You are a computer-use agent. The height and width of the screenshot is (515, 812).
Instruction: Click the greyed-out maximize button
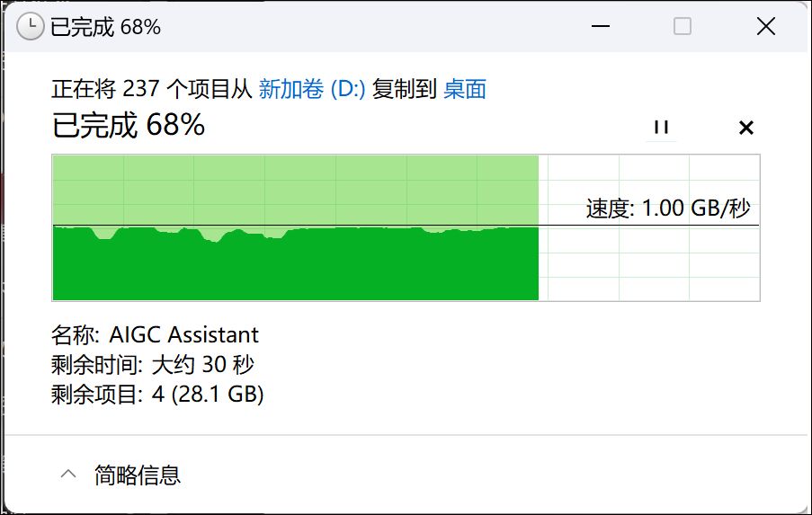pyautogui.click(x=683, y=27)
